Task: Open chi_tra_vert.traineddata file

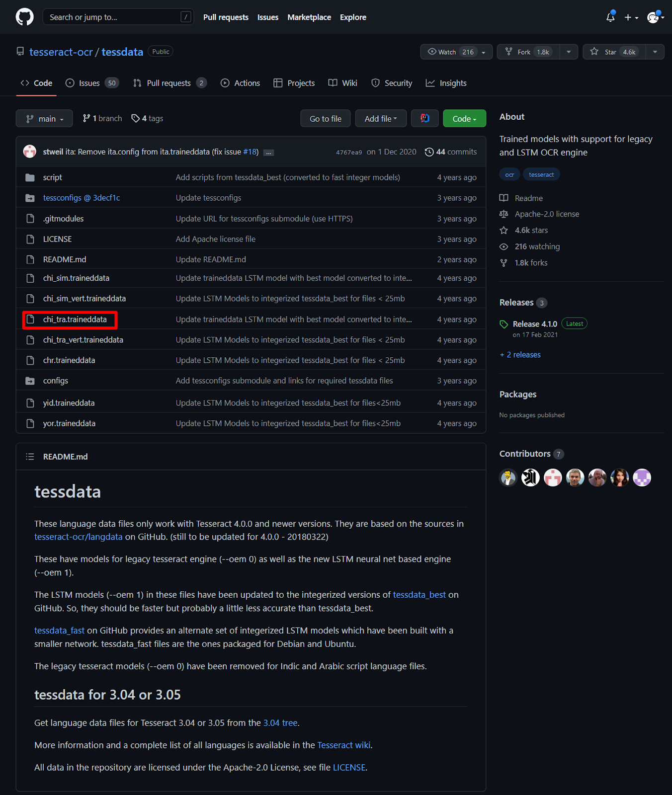Action: [x=83, y=340]
